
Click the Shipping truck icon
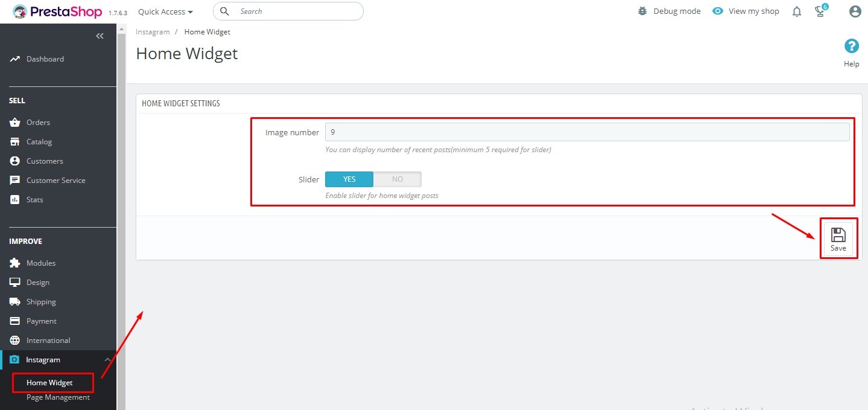pos(15,302)
